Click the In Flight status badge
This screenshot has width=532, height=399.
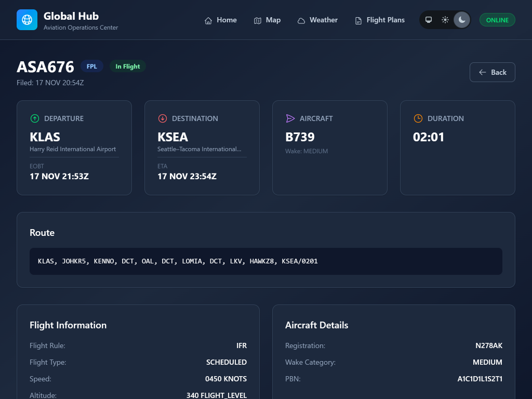point(128,66)
